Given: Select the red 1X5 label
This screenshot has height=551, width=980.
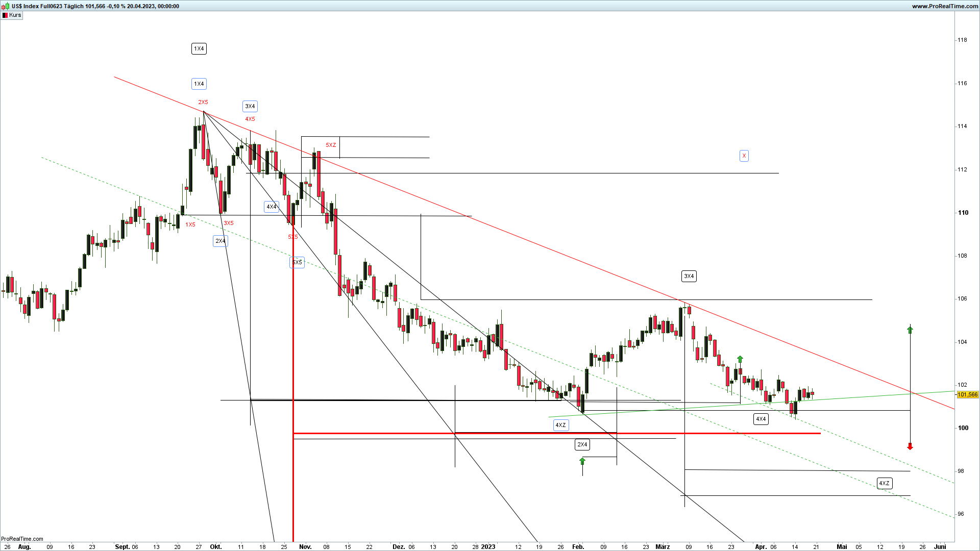Looking at the screenshot, I should click(190, 225).
